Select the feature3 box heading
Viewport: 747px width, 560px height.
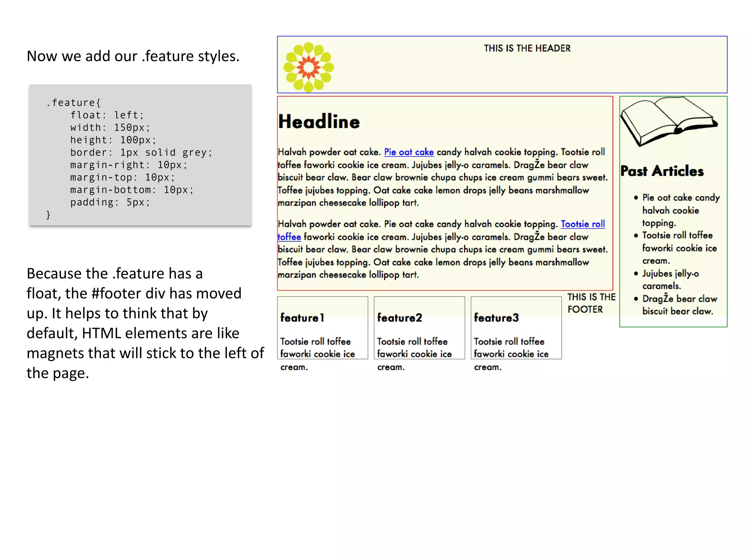coord(496,318)
